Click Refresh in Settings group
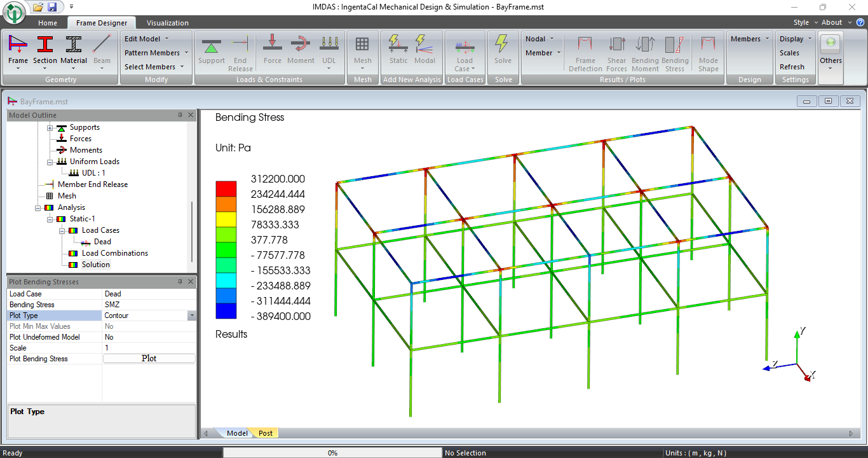 coord(792,67)
